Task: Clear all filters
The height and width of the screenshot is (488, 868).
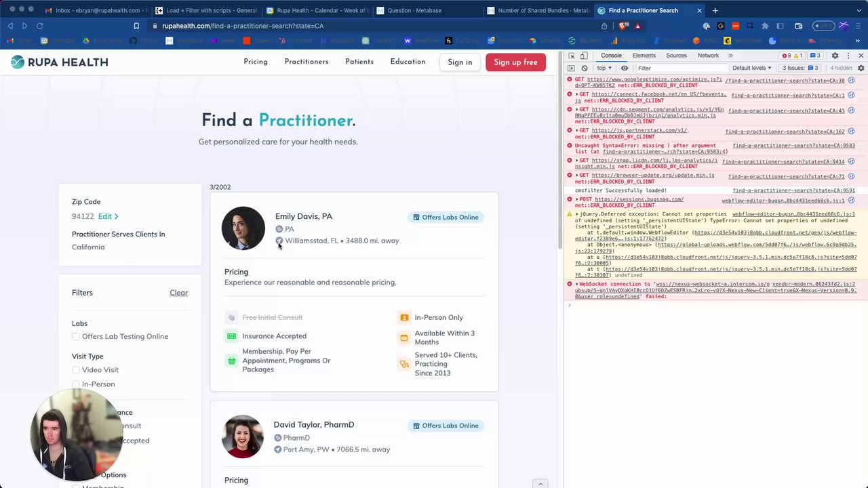Action: pos(178,293)
